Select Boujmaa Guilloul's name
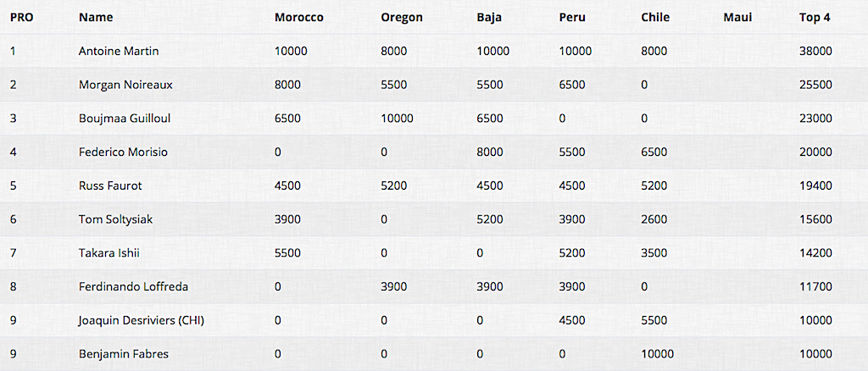868x371 pixels. tap(125, 119)
